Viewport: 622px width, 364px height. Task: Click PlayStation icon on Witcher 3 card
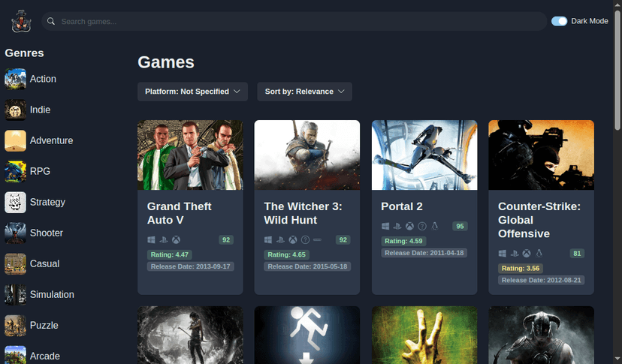(x=280, y=240)
